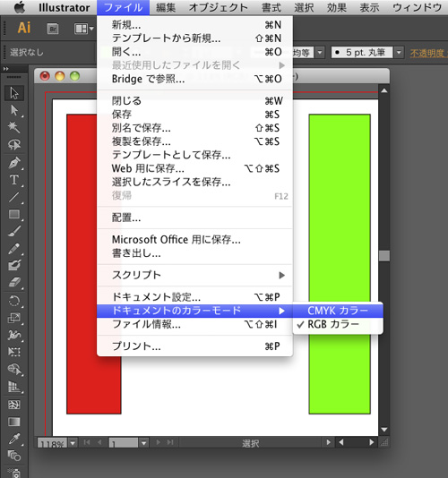Expand the tools panel double-arrow
Viewport: 448px width, 478px height.
click(6, 69)
